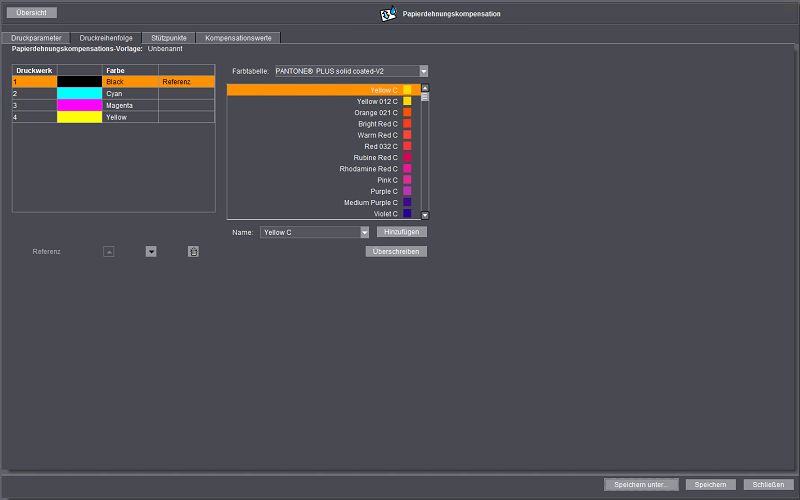Pick the Rubine Red C color entry

375,158
